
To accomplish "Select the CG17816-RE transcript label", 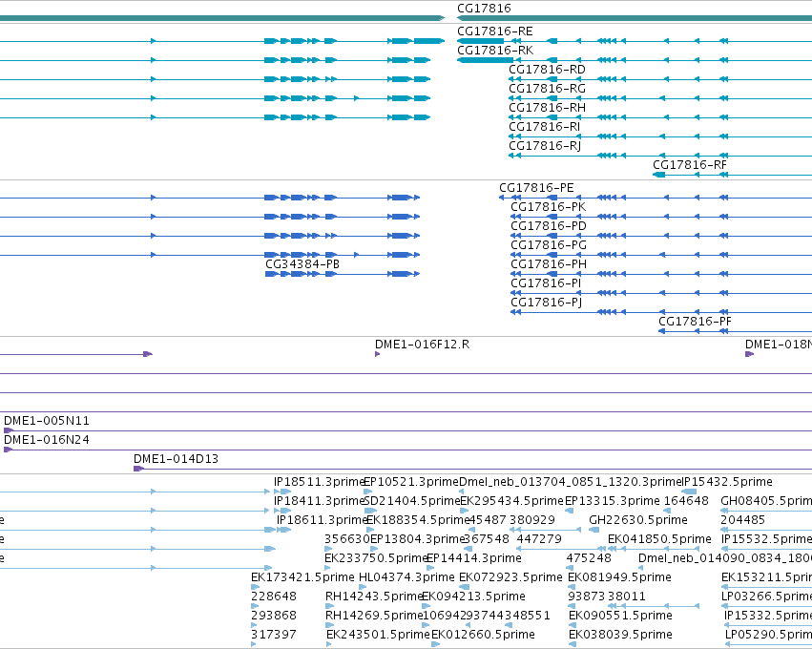I will [494, 31].
